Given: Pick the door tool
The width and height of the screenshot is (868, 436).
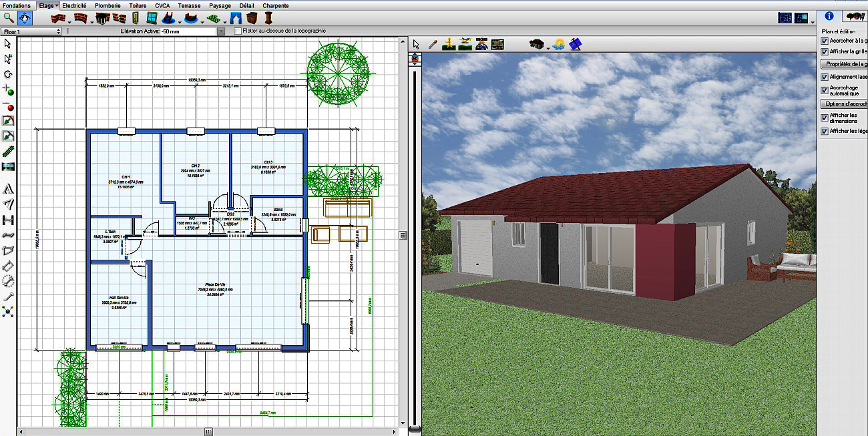Looking at the screenshot, I should [135, 18].
